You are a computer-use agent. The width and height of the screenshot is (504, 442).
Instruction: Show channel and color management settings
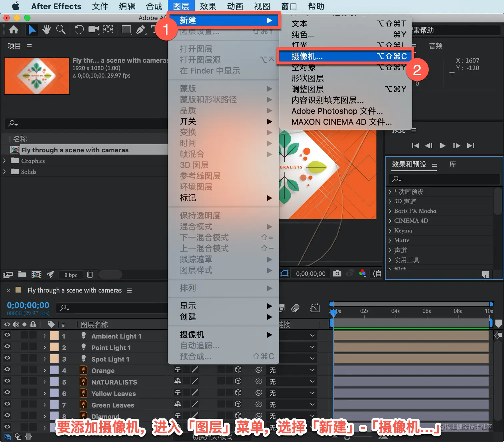pyautogui.click(x=363, y=274)
